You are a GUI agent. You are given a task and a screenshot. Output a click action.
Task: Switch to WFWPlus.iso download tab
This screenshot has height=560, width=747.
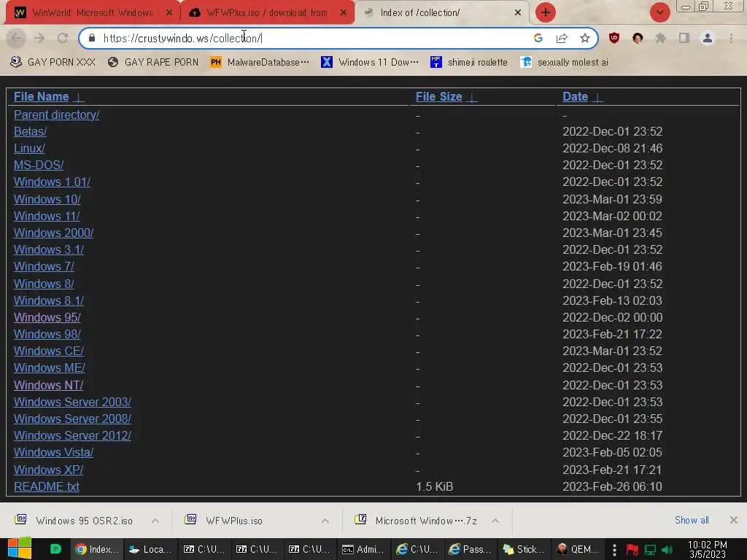(267, 12)
